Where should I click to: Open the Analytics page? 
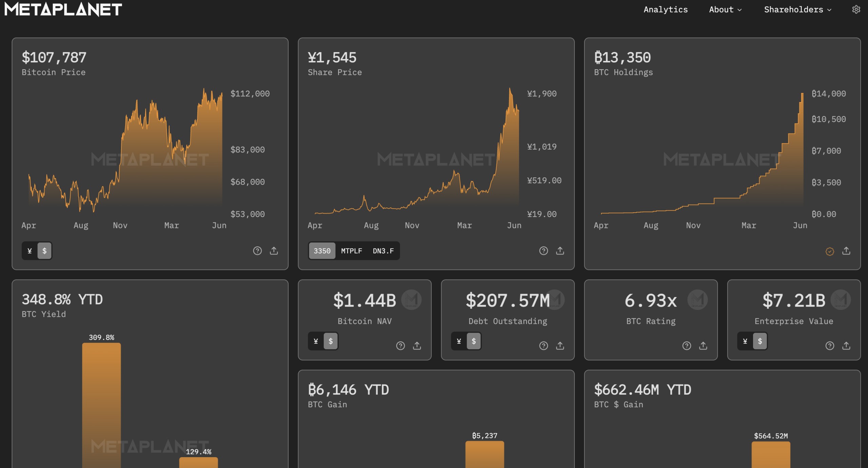tap(666, 9)
